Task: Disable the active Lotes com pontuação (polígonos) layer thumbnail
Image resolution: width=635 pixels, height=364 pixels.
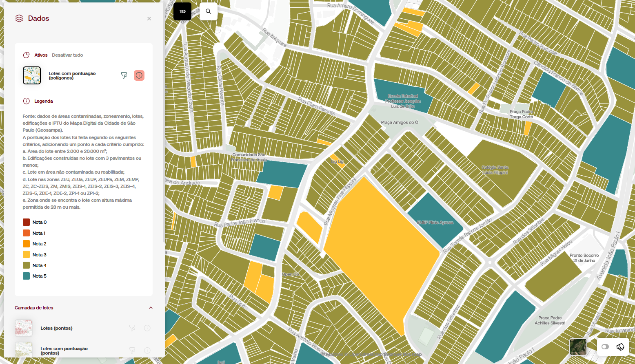Action: click(32, 75)
